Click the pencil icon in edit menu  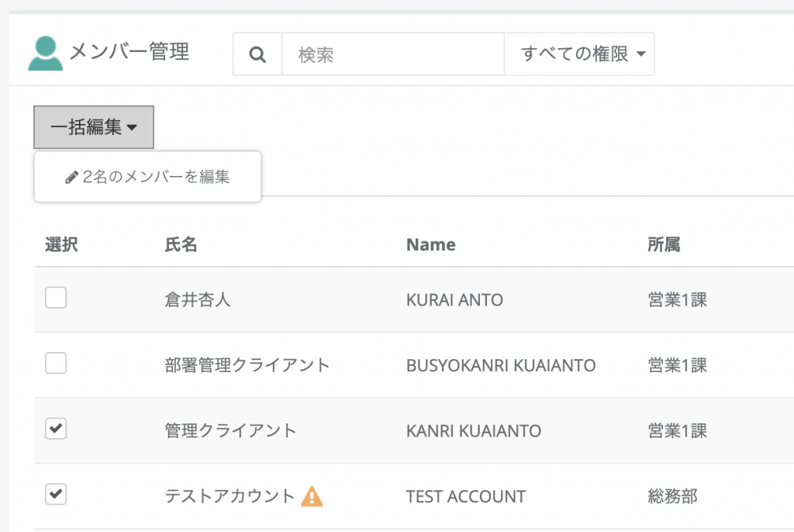[72, 178]
